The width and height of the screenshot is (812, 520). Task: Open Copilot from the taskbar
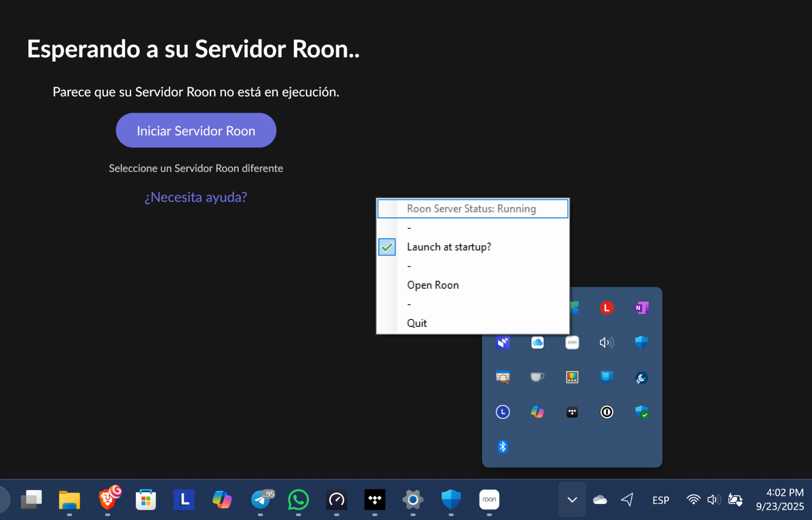(222, 500)
